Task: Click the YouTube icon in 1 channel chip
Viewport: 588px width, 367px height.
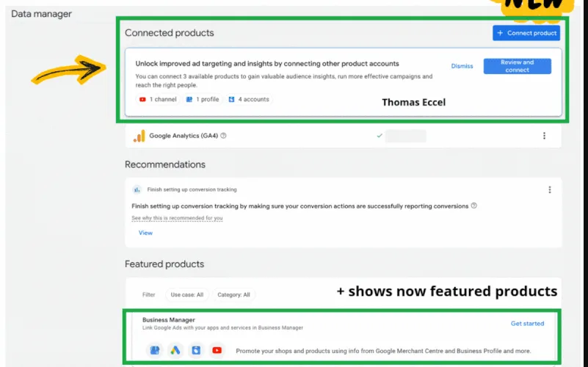Action: [142, 99]
